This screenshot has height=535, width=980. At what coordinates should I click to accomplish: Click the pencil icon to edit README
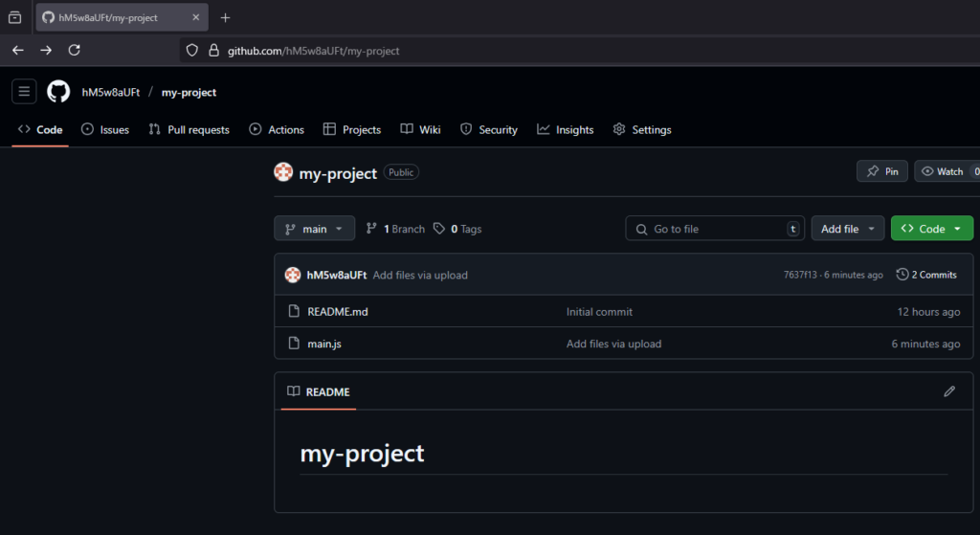click(949, 391)
